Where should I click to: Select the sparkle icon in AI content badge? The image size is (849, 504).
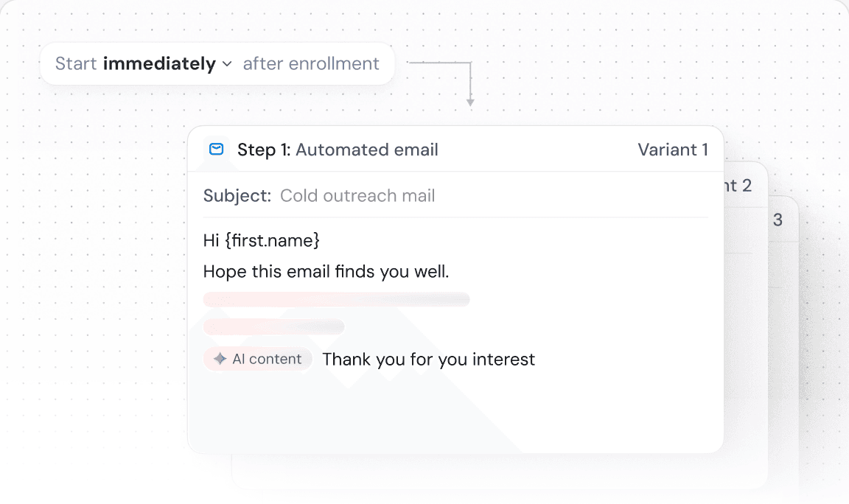[220, 359]
